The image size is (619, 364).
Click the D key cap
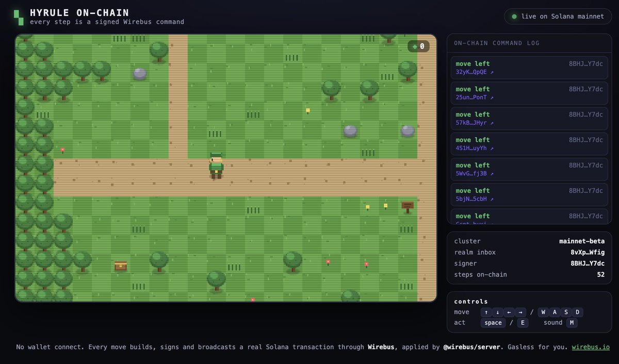click(x=578, y=312)
